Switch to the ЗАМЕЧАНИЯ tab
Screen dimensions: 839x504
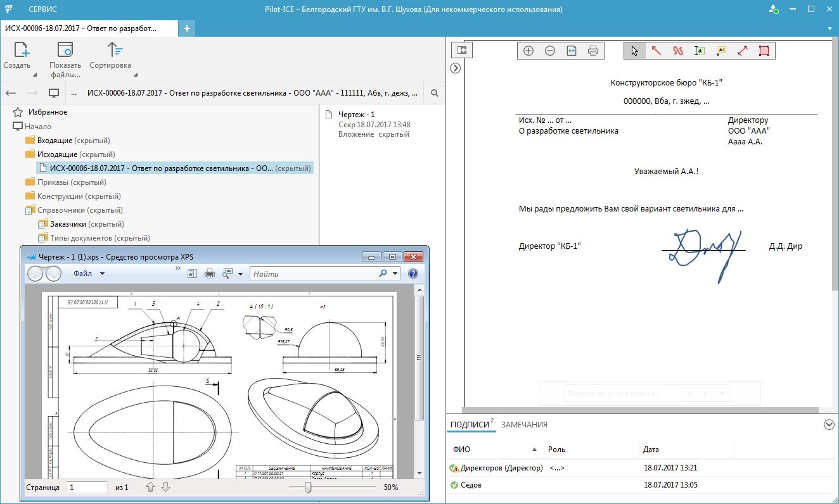click(524, 425)
